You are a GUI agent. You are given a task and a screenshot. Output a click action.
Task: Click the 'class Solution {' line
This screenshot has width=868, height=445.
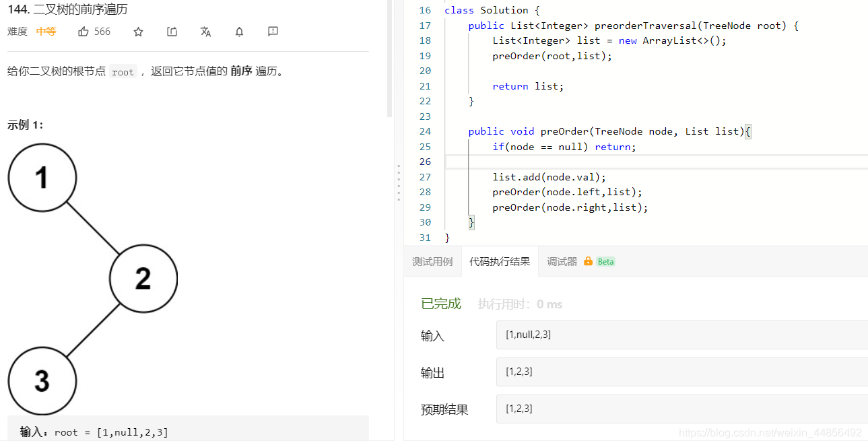tap(491, 10)
